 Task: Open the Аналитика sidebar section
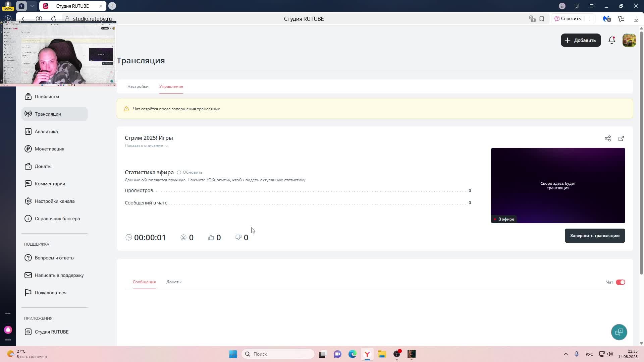pyautogui.click(x=46, y=131)
